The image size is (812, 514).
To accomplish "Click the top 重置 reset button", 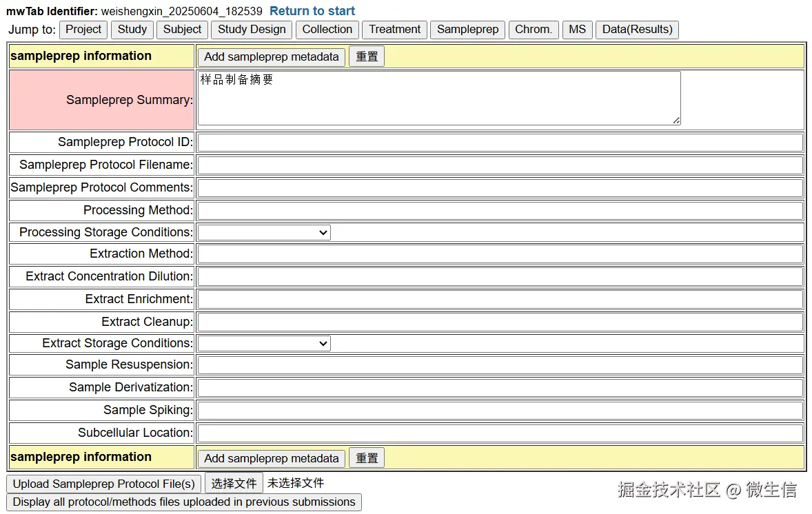I will pos(367,56).
